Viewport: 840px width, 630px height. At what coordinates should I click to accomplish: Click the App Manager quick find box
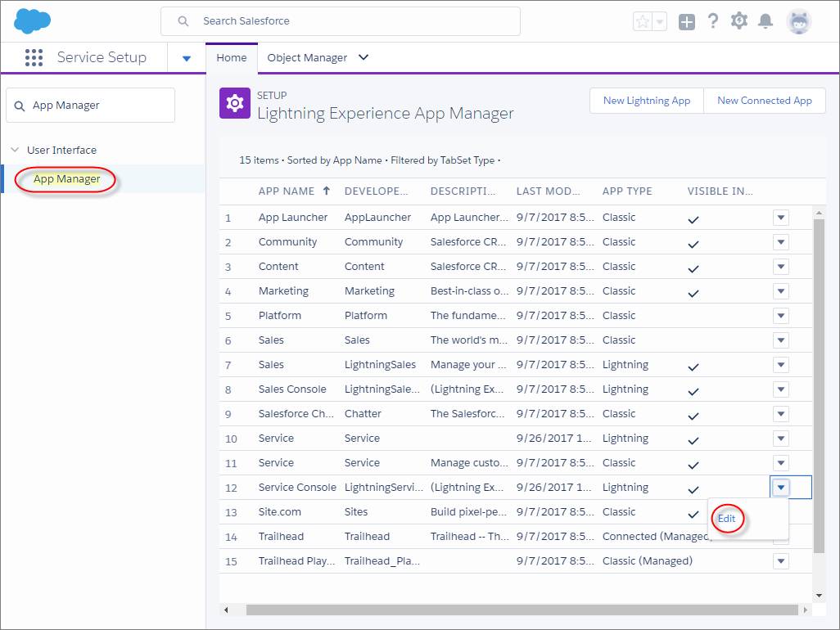pyautogui.click(x=91, y=106)
